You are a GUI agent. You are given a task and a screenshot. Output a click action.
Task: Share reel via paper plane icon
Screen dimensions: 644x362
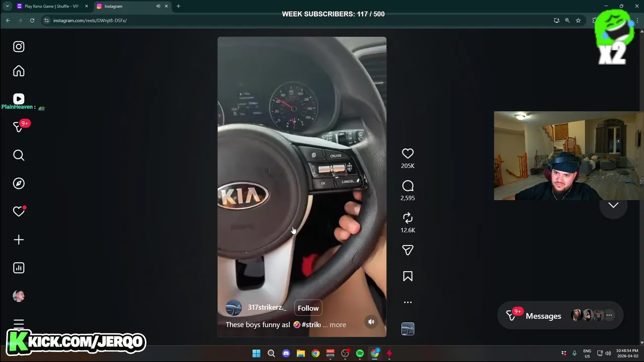(408, 250)
